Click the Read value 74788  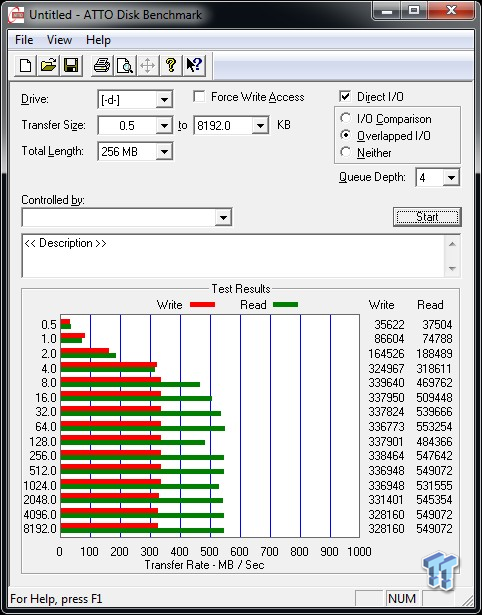[437, 338]
